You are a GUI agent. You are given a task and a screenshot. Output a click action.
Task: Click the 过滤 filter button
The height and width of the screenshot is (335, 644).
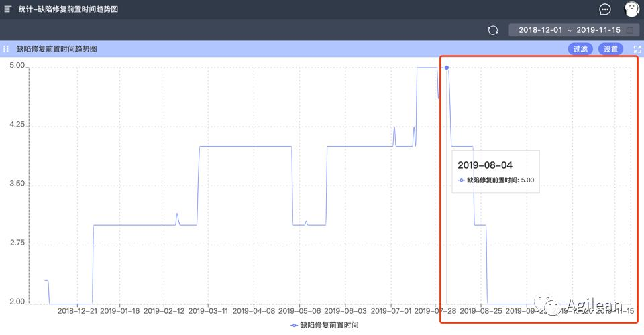coord(580,49)
